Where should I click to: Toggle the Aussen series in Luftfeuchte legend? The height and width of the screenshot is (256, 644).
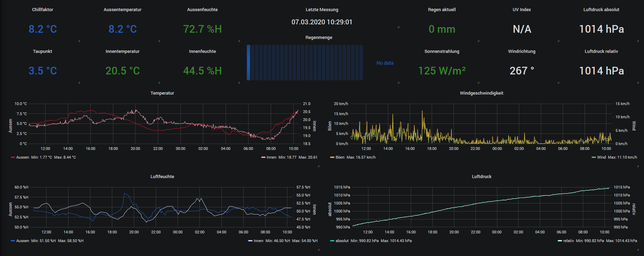23,241
